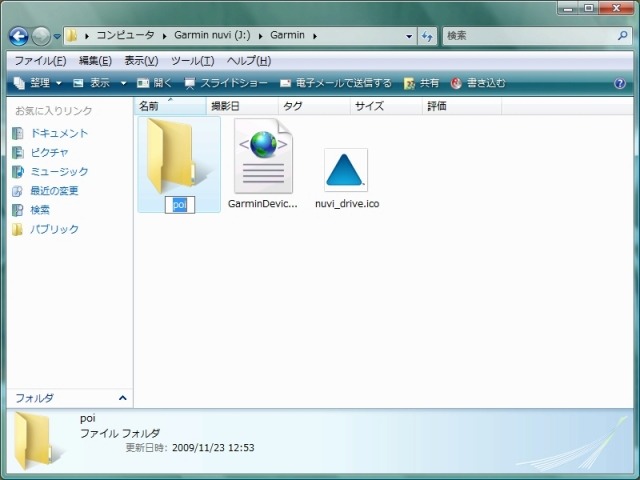Viewport: 640px width, 480px height.
Task: Click the ファイル フォルダ type text
Action: (x=120, y=433)
